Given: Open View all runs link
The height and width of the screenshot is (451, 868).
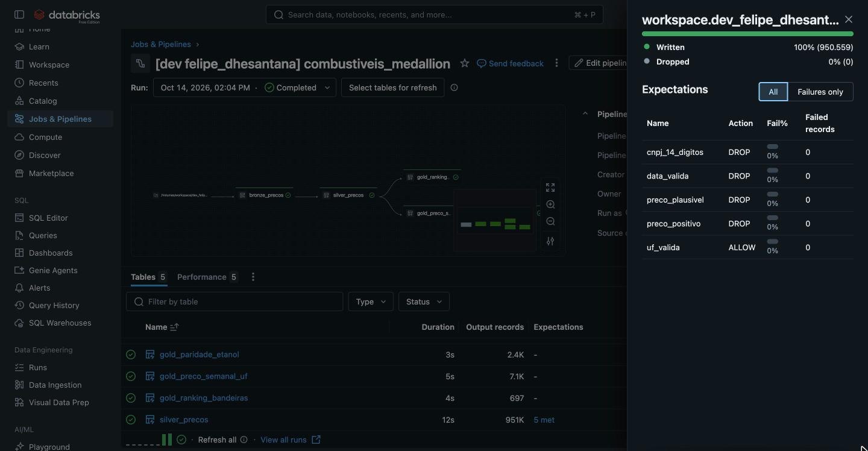Looking at the screenshot, I should [291, 440].
